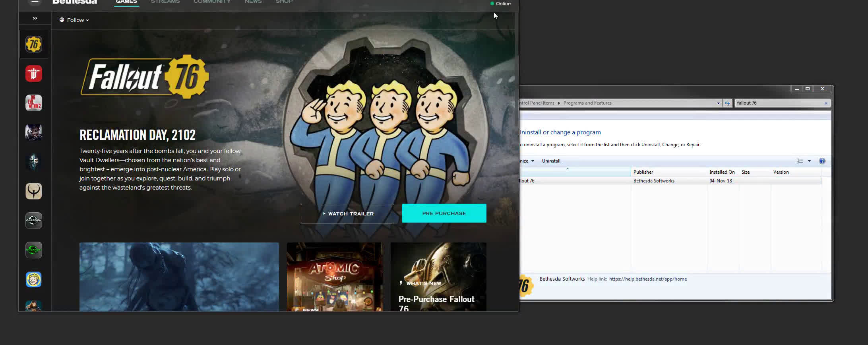Image resolution: width=868 pixels, height=345 pixels.
Task: Refresh the Programs and Features address bar
Action: [x=727, y=103]
